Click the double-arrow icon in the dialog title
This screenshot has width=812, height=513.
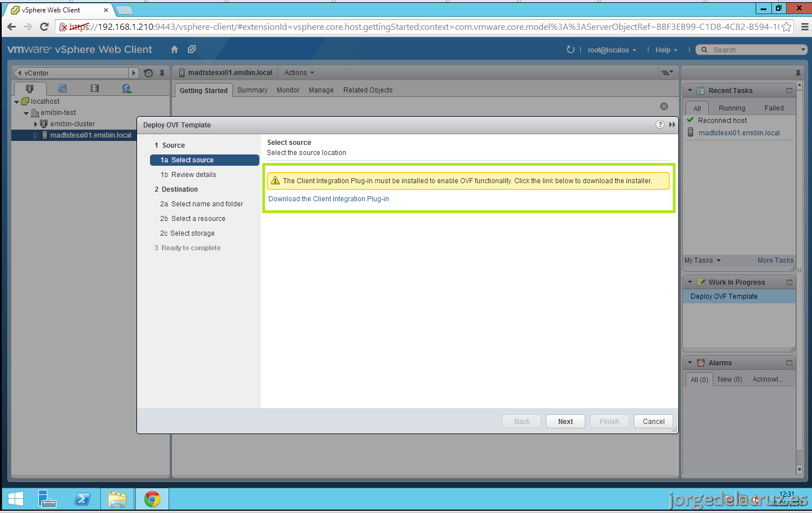tap(672, 125)
